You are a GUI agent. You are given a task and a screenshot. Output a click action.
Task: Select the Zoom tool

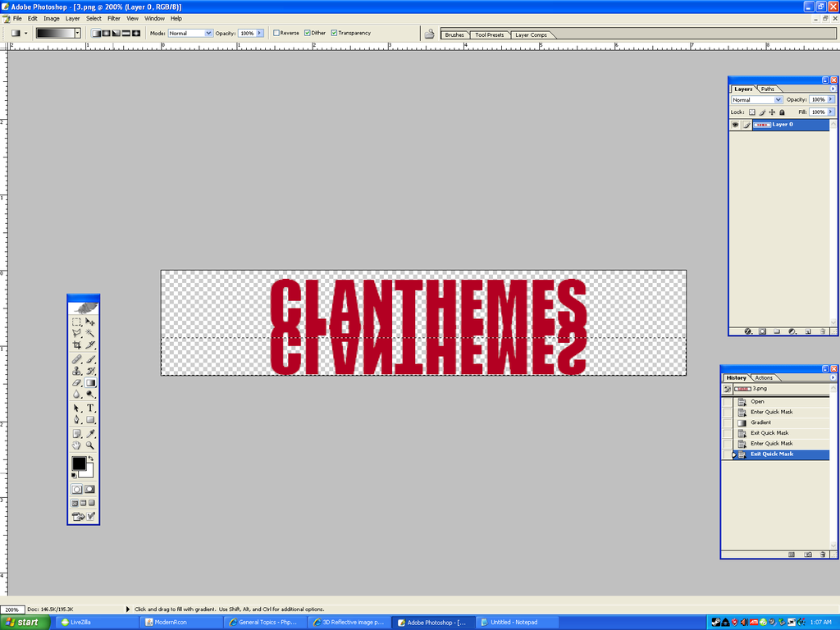pyautogui.click(x=90, y=445)
